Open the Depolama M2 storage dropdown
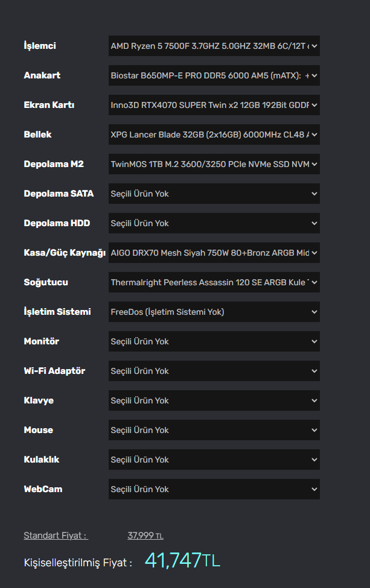Viewport: 370px width, 588px height. tap(214, 164)
